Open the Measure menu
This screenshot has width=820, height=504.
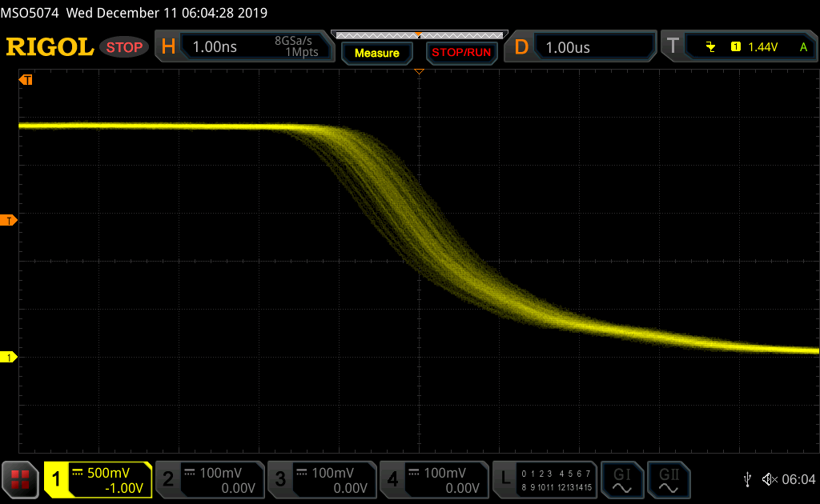377,53
